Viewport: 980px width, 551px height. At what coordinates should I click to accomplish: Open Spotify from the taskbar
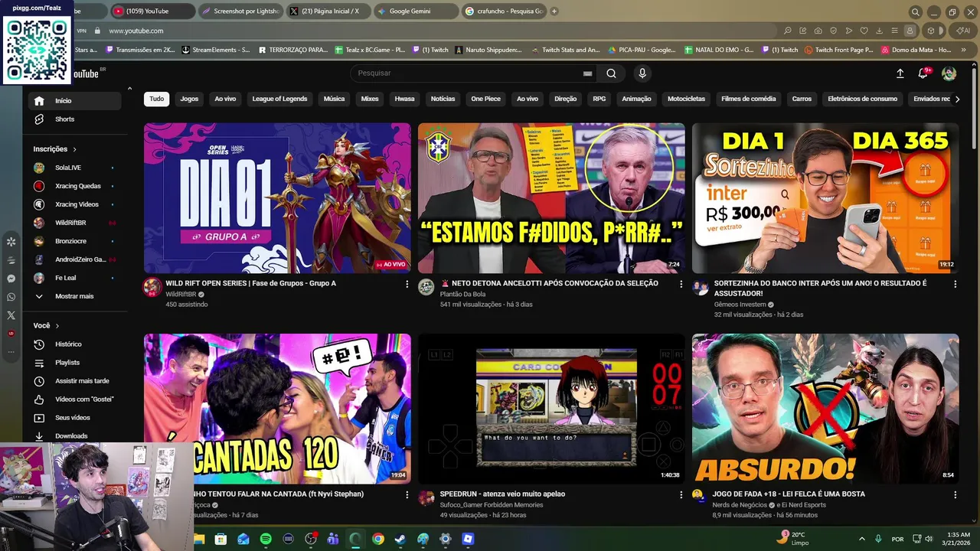[266, 539]
